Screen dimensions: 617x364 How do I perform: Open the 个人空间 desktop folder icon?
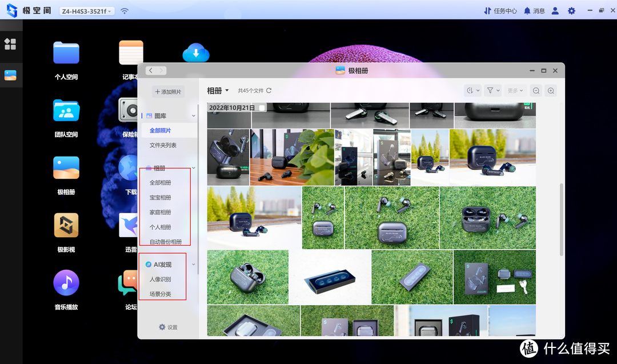(x=66, y=53)
